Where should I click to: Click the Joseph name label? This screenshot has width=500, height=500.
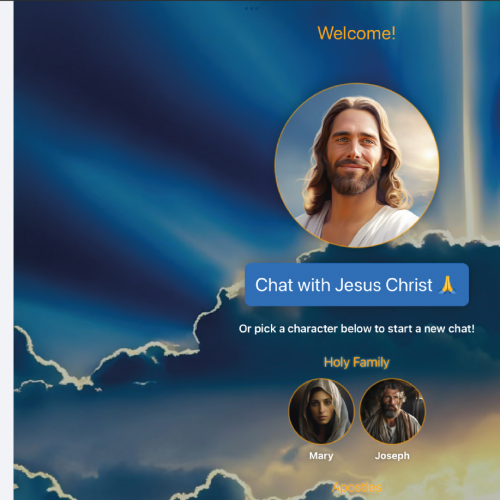coord(392,456)
